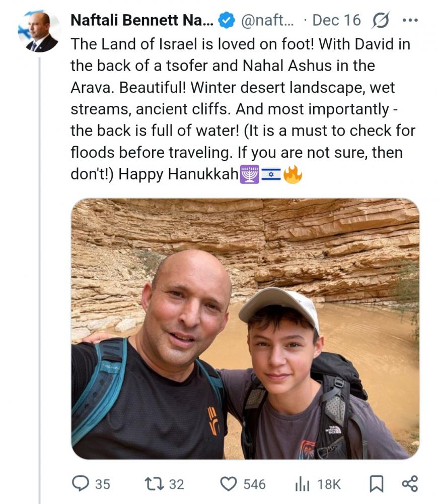The height and width of the screenshot is (504, 438).
Task: Bookmark this post
Action: [376, 484]
